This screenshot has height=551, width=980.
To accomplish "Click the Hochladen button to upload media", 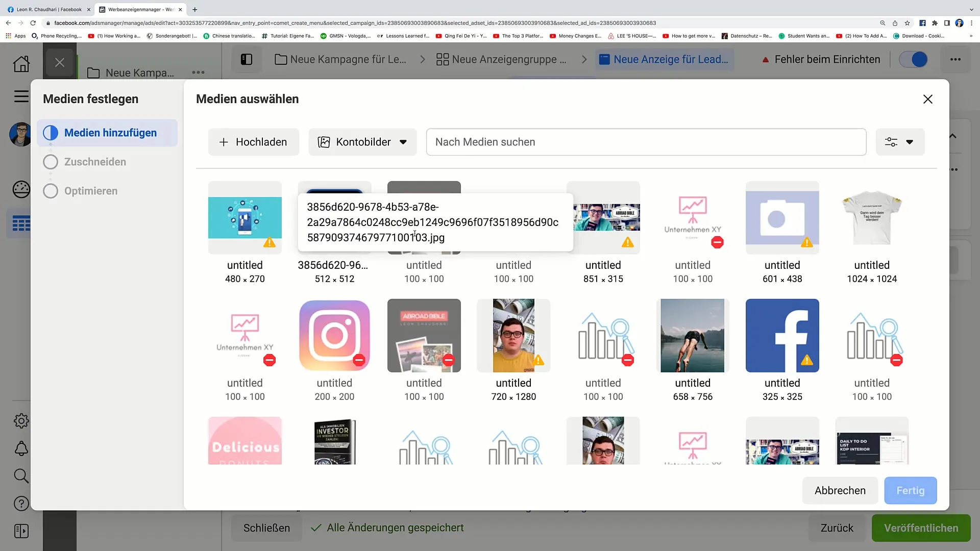I will pyautogui.click(x=253, y=141).
